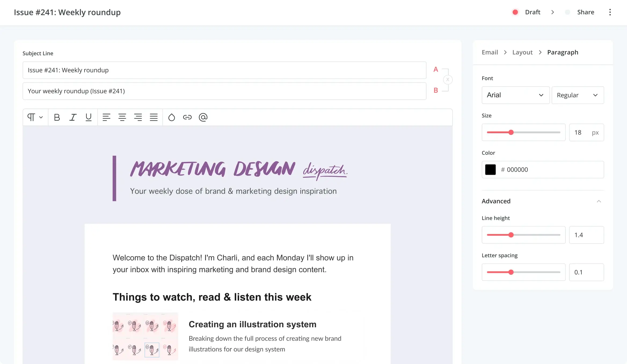Click the Subject Line input field

click(x=224, y=70)
